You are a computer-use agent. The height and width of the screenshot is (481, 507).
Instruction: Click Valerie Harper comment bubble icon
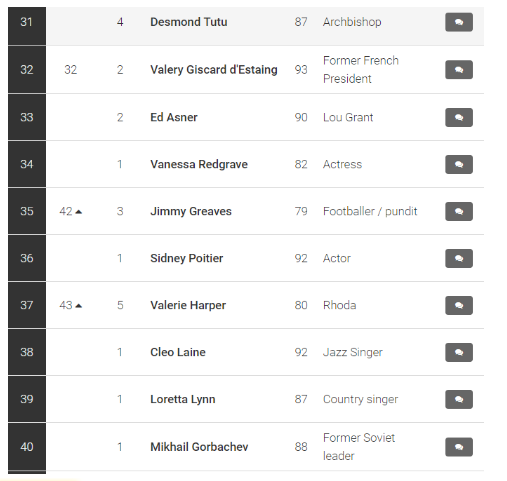(459, 305)
